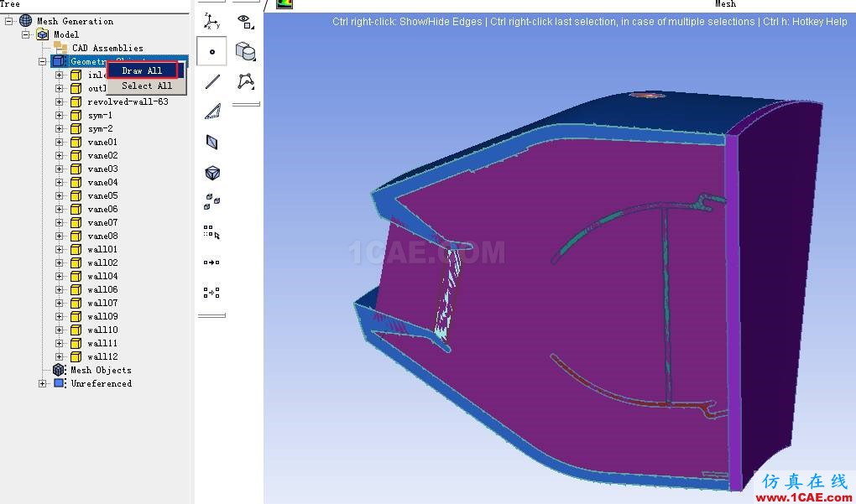The height and width of the screenshot is (504, 856).
Task: Select the CAD Assemblies label
Action: coord(107,48)
